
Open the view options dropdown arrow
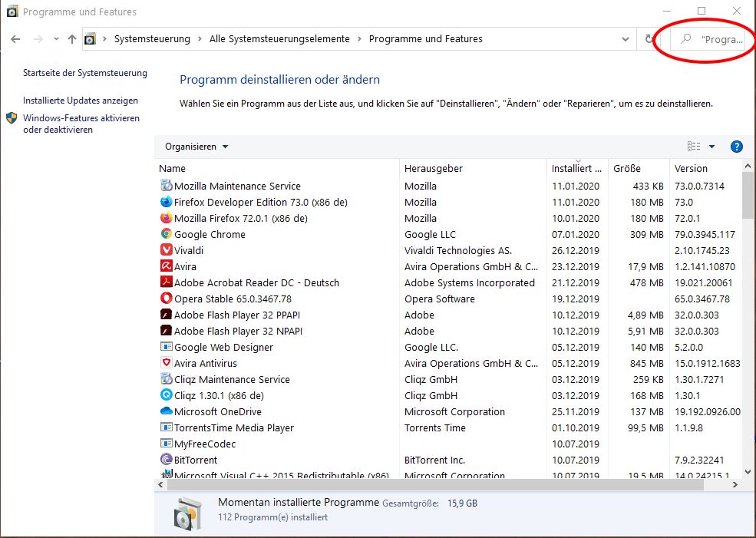click(x=711, y=147)
